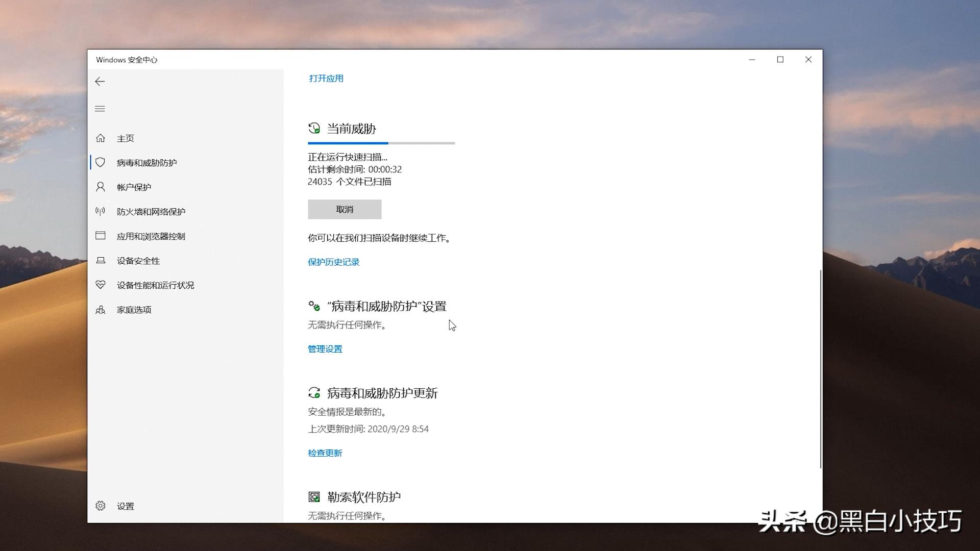Cancel the running quick scan
This screenshot has width=980, height=551.
click(x=345, y=209)
